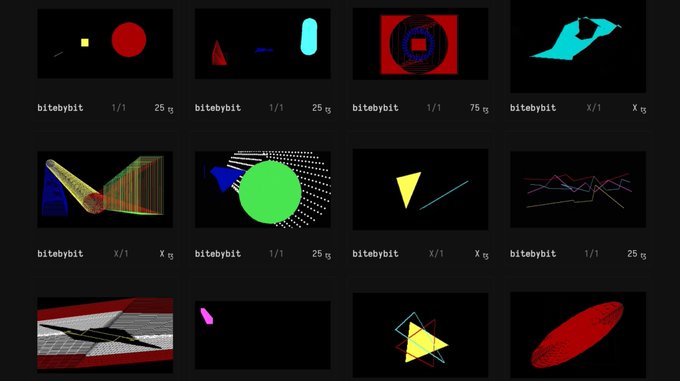Visit bitebybit under the zigzag lines artwork
Image resolution: width=680 pixels, height=381 pixels.
point(533,254)
